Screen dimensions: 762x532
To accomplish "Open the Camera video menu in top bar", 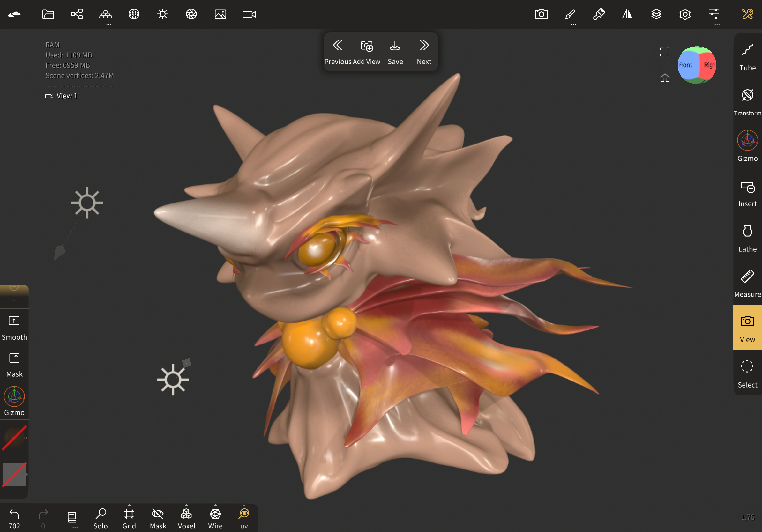I will pos(249,14).
